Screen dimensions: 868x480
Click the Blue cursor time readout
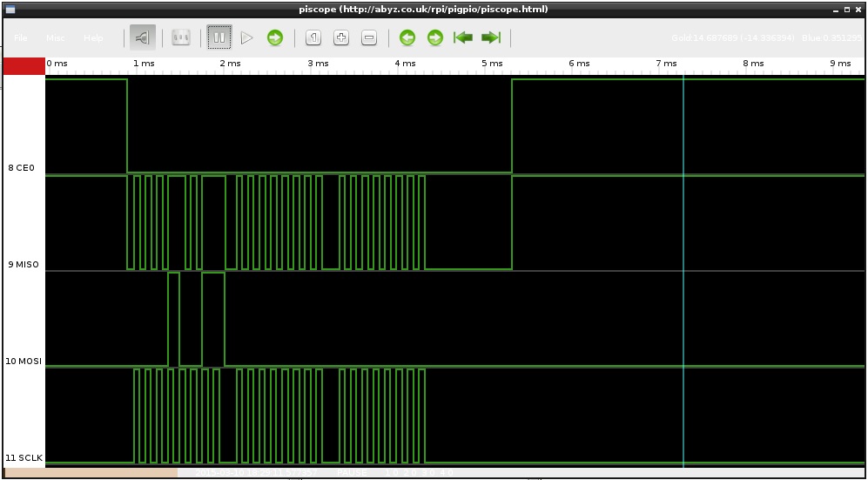point(831,38)
